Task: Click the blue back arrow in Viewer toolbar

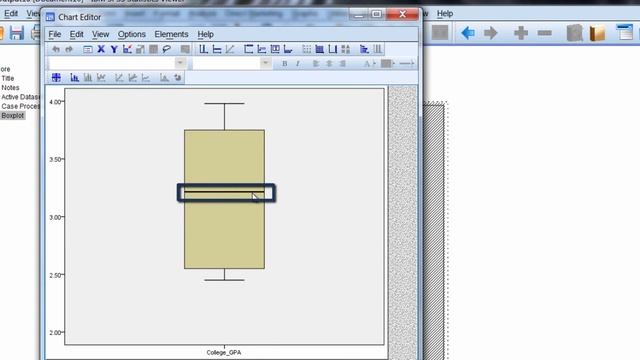Action: (x=468, y=33)
